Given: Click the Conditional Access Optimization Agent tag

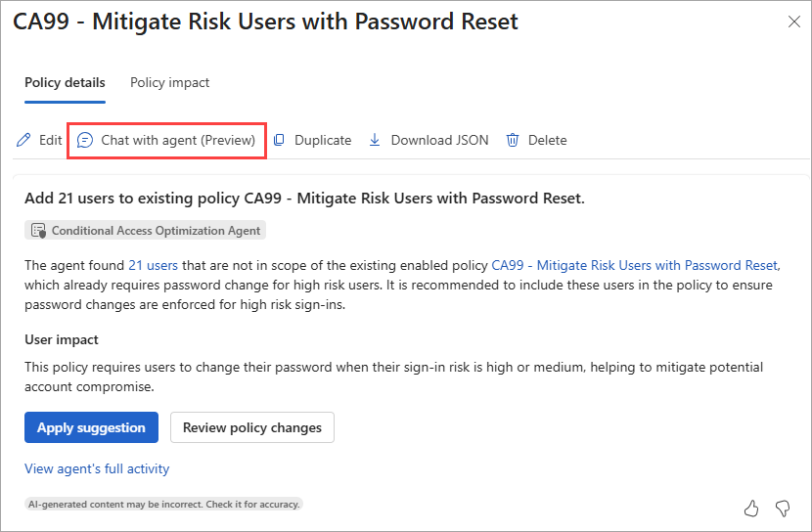Looking at the screenshot, I should pos(156,231).
